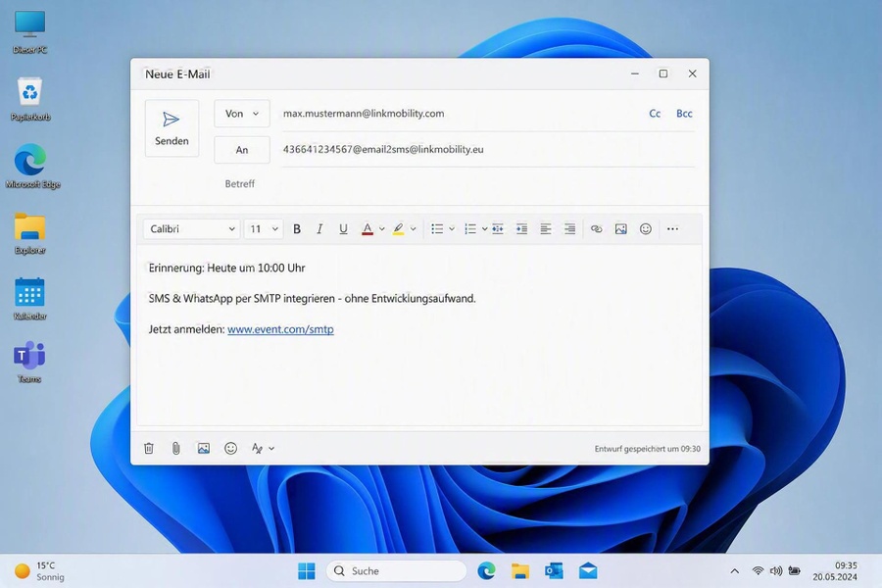The image size is (882, 588).
Task: Select the Microsoft Edge desktop shortcut
Action: click(x=32, y=166)
